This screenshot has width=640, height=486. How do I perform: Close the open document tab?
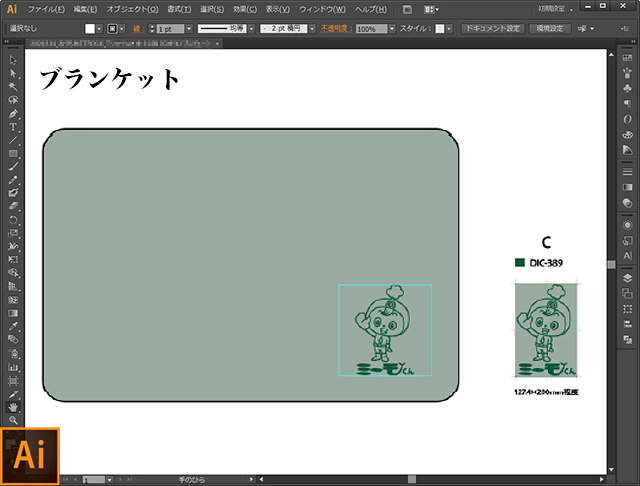pos(218,43)
